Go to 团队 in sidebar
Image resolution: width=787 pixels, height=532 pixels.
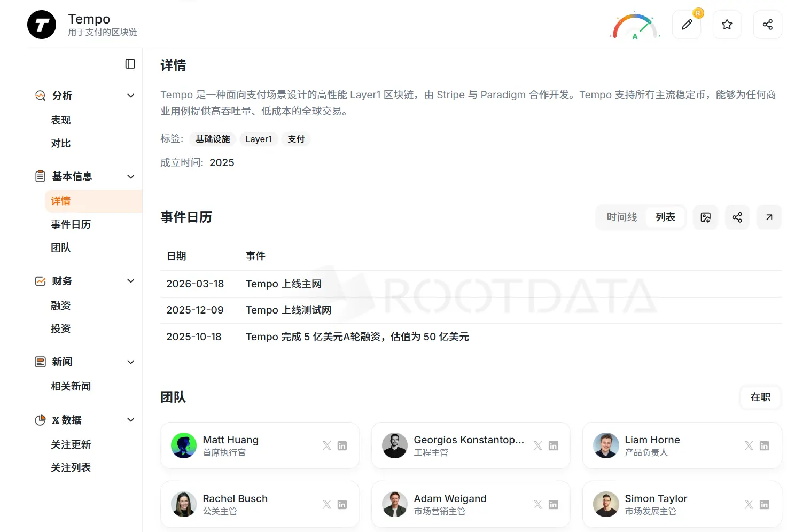click(61, 247)
